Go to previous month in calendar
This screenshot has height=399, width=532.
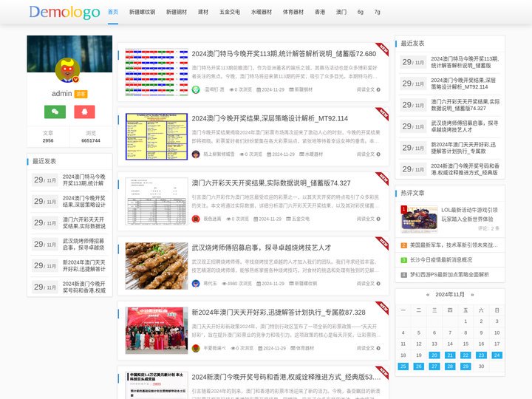click(428, 295)
